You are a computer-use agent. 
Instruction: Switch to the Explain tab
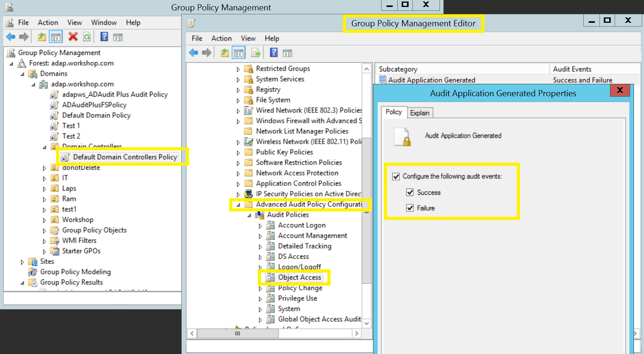[x=420, y=113]
